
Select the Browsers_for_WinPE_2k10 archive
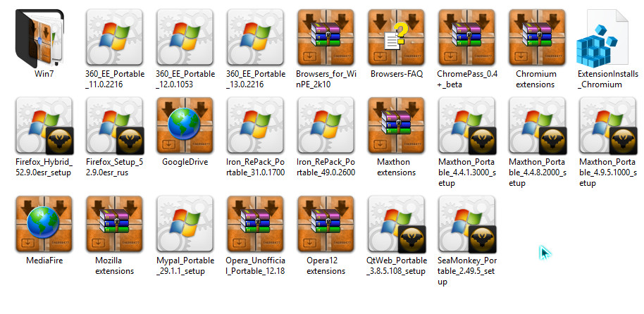point(326,37)
